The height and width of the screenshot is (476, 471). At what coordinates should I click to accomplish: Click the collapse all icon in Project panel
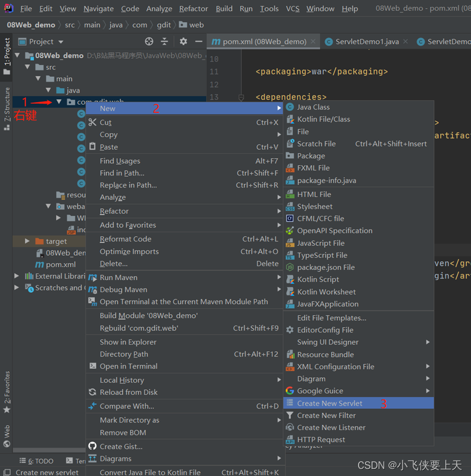(165, 41)
